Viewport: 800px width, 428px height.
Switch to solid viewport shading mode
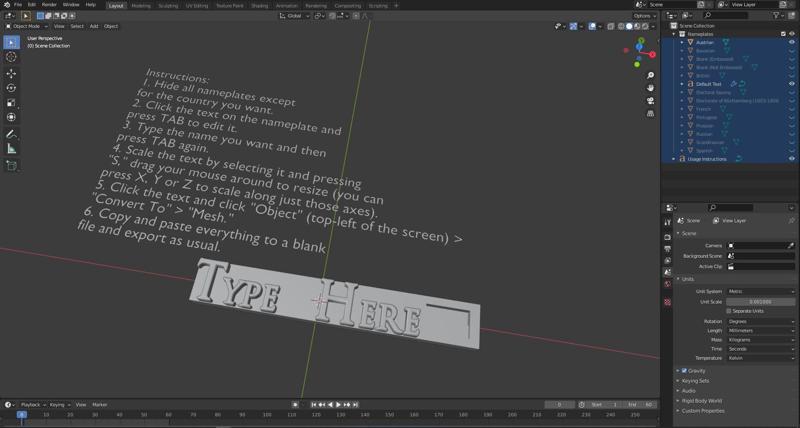click(629, 26)
